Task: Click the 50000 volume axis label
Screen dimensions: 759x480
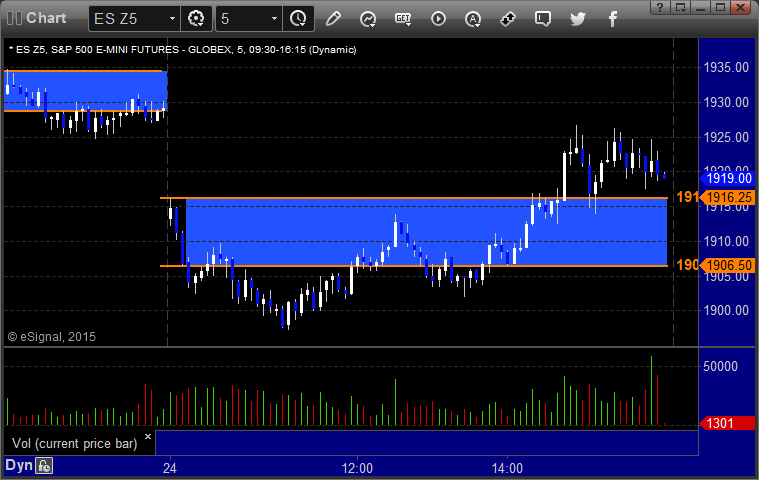Action: tap(720, 366)
